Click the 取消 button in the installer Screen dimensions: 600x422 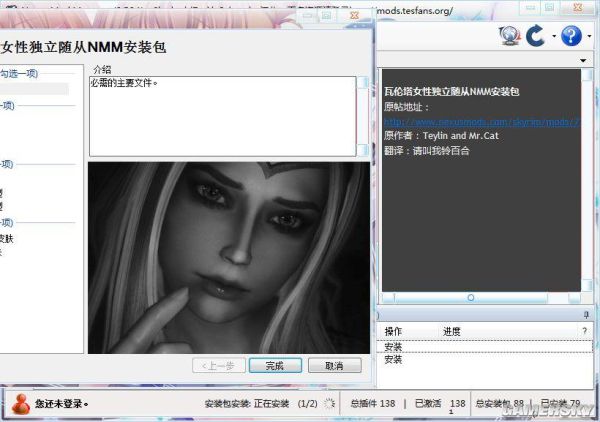(334, 365)
